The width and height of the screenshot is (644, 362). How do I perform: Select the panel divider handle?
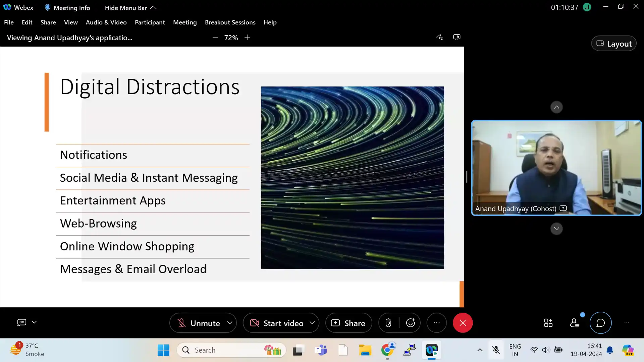tap(467, 177)
